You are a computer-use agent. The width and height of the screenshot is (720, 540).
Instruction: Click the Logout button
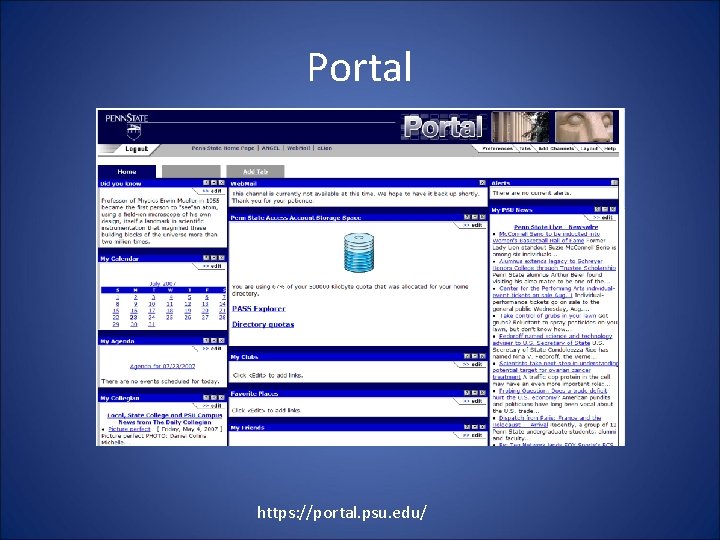[136, 149]
